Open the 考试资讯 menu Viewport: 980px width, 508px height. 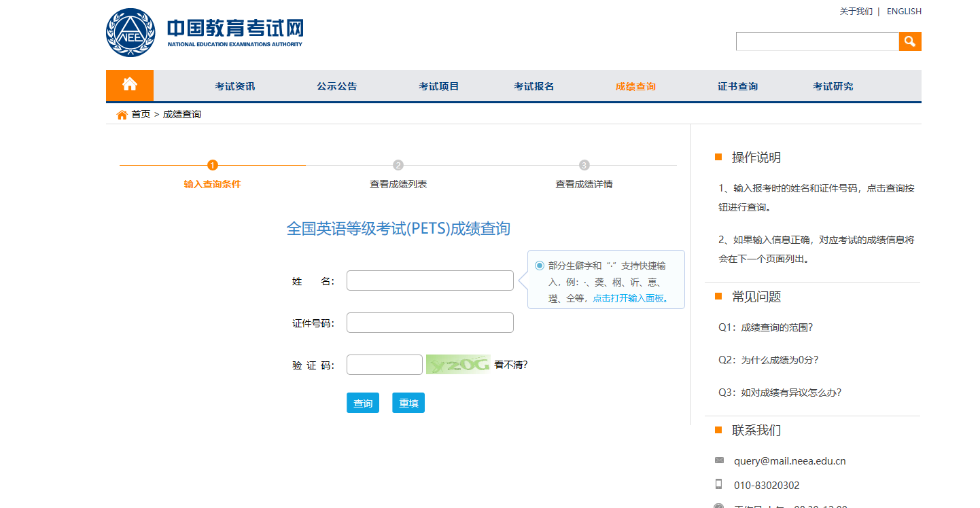[235, 86]
